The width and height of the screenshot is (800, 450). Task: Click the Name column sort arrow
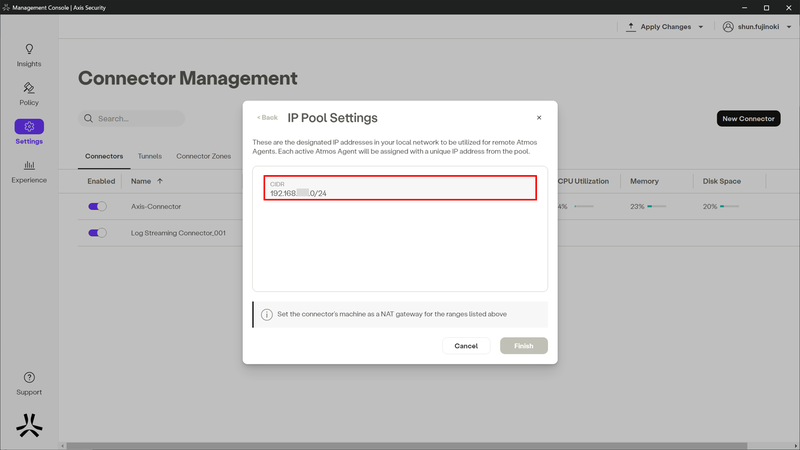point(160,181)
